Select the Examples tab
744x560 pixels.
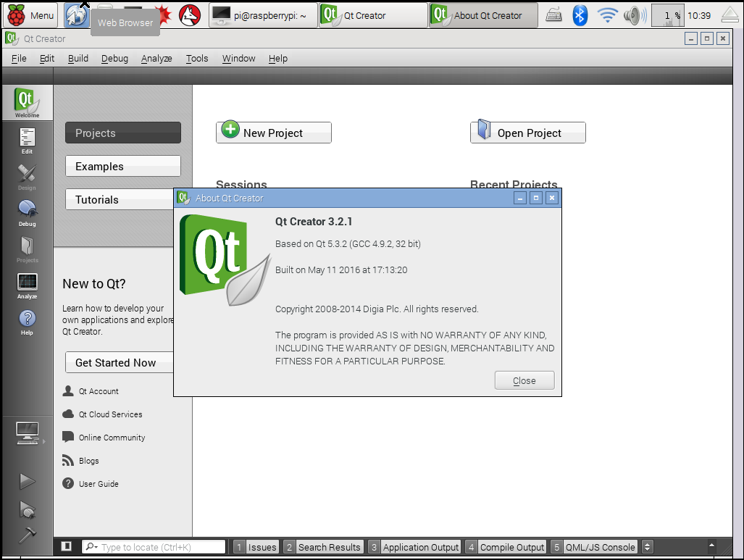(123, 166)
